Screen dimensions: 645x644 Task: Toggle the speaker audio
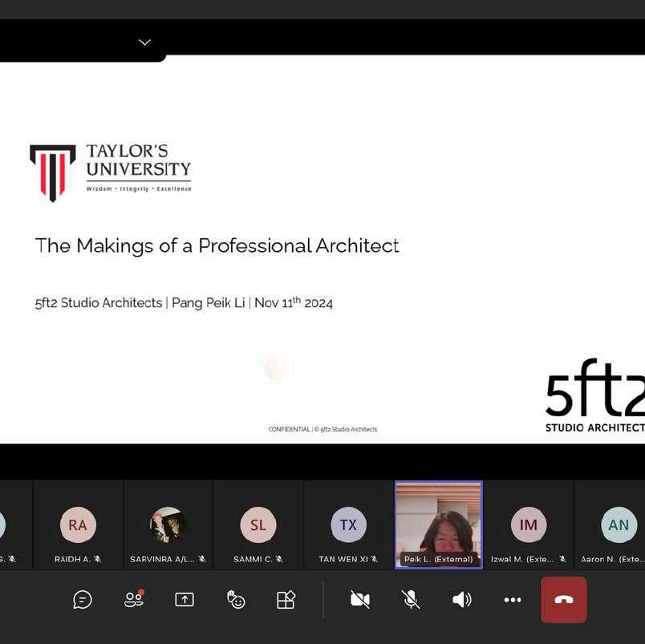point(462,600)
